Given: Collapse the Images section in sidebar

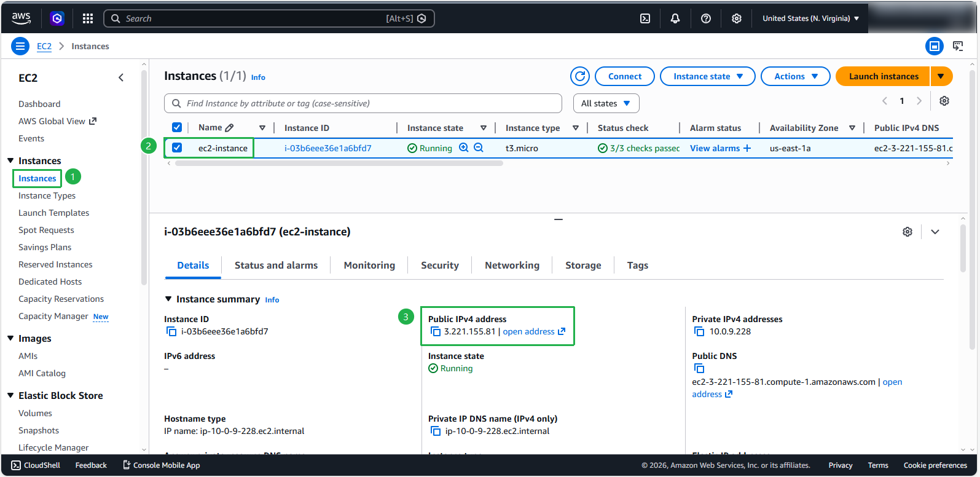Looking at the screenshot, I should click(10, 338).
